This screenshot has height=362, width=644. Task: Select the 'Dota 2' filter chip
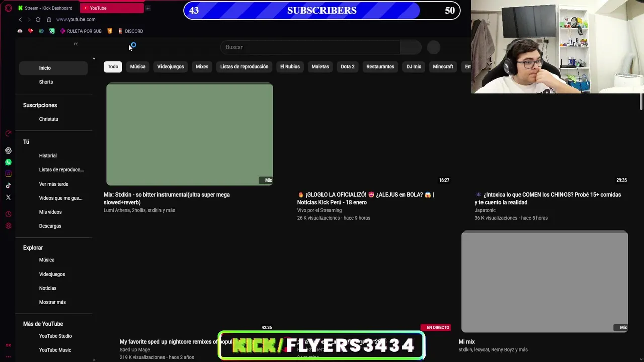(348, 67)
